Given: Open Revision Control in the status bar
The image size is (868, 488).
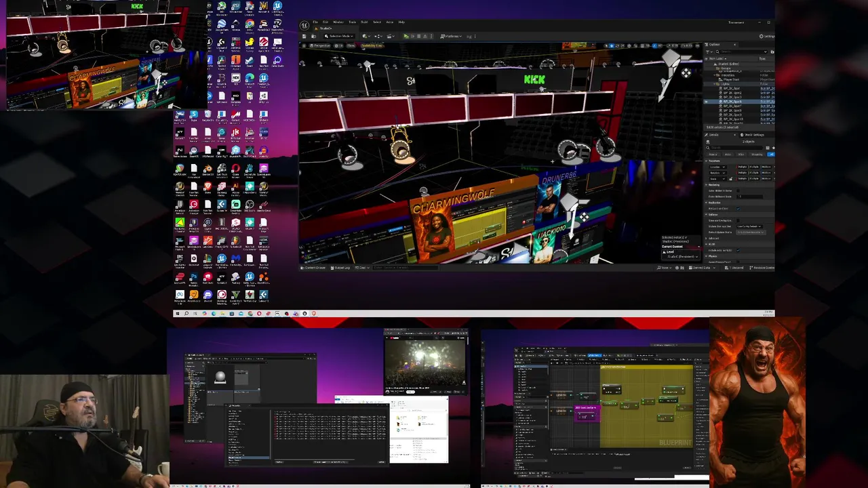Looking at the screenshot, I should click(763, 268).
